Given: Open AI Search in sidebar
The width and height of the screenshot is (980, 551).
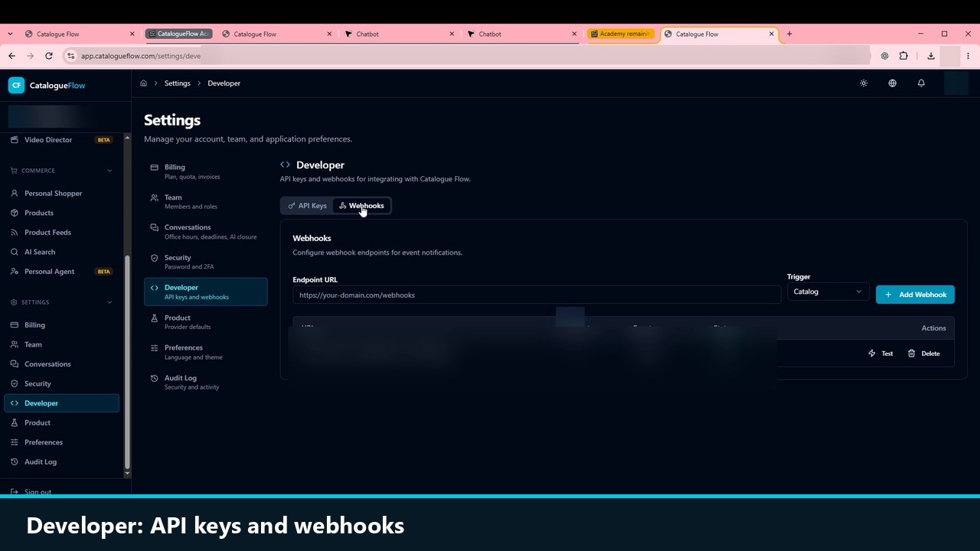Looking at the screenshot, I should pos(61,252).
